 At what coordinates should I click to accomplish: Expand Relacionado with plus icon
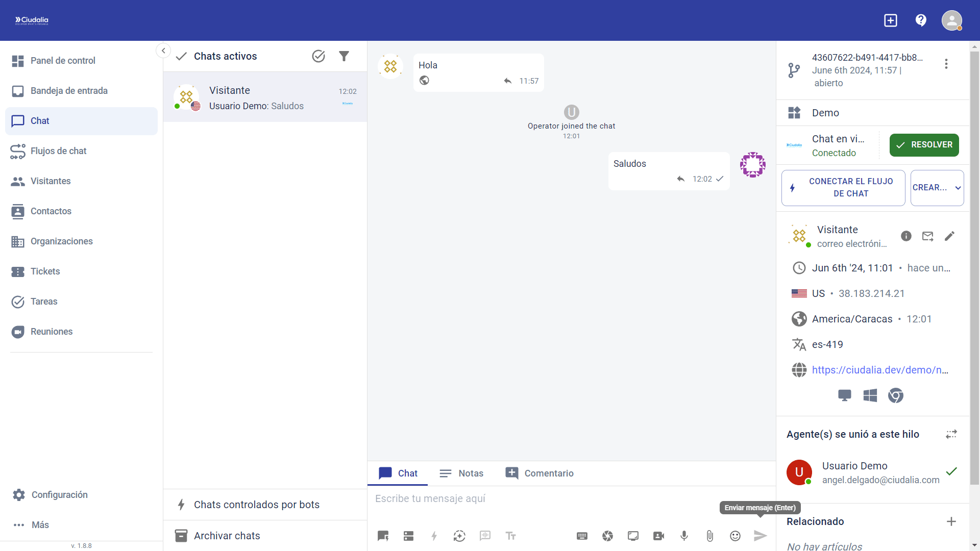click(951, 521)
